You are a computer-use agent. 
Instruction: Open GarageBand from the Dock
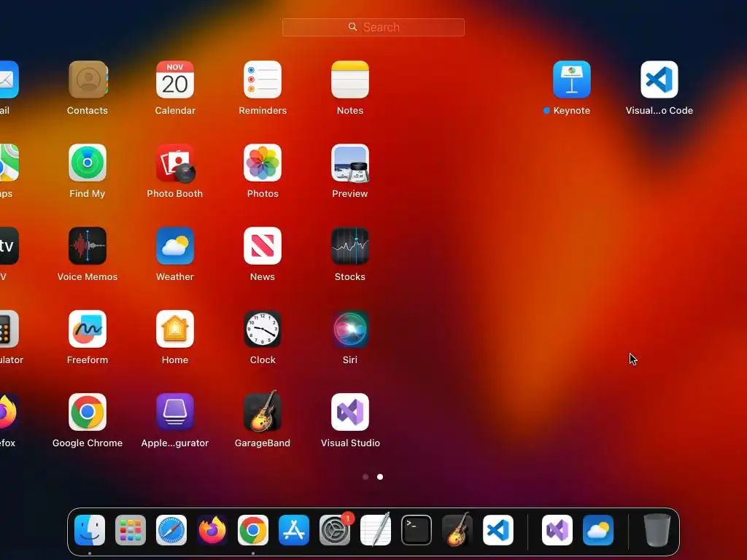tap(457, 529)
